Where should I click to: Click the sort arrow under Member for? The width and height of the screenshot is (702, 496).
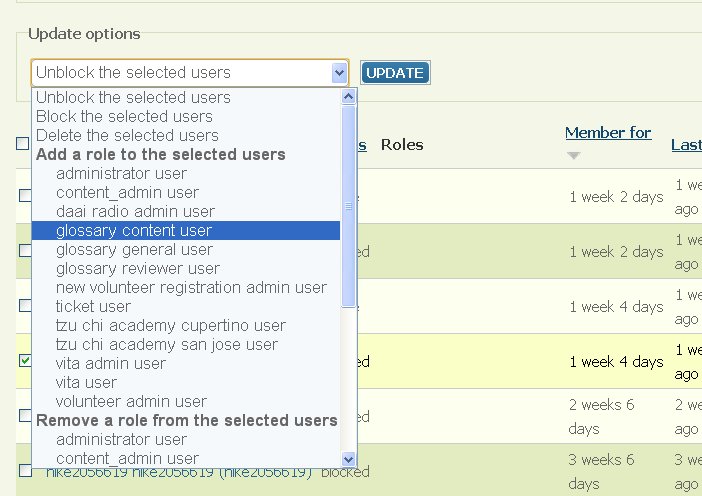(x=573, y=156)
